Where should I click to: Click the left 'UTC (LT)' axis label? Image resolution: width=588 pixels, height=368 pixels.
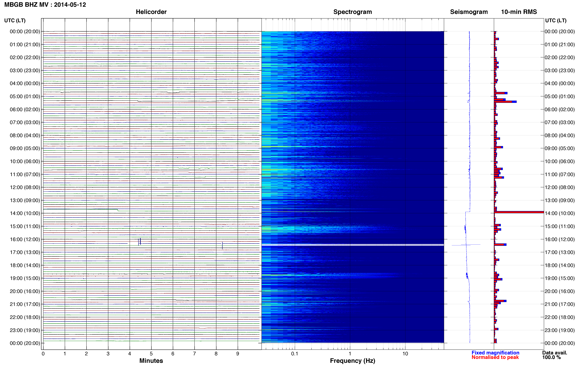pyautogui.click(x=15, y=20)
